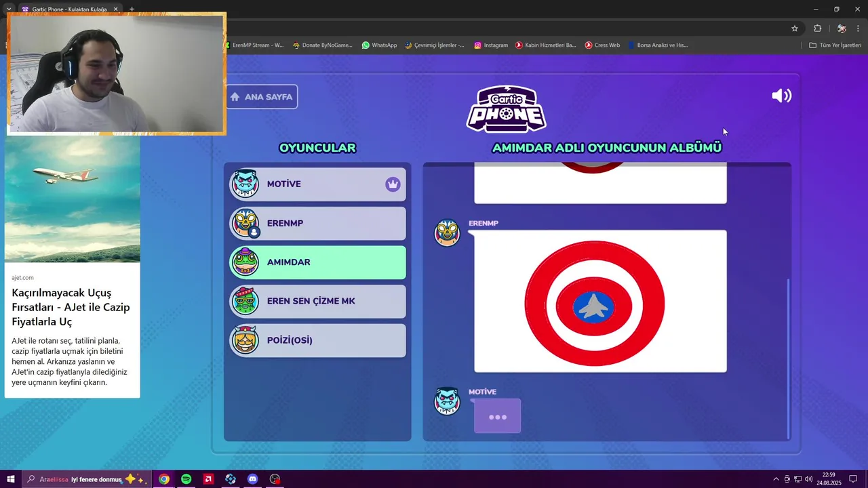Expand the hidden system tray icons
This screenshot has height=488, width=868.
776,479
